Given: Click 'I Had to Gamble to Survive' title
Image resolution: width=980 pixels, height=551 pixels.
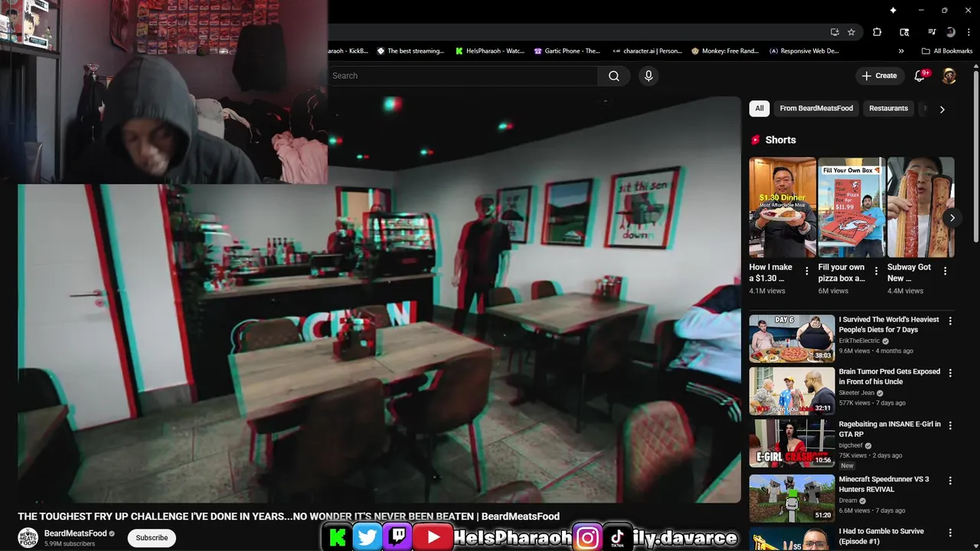Looking at the screenshot, I should 881,536.
